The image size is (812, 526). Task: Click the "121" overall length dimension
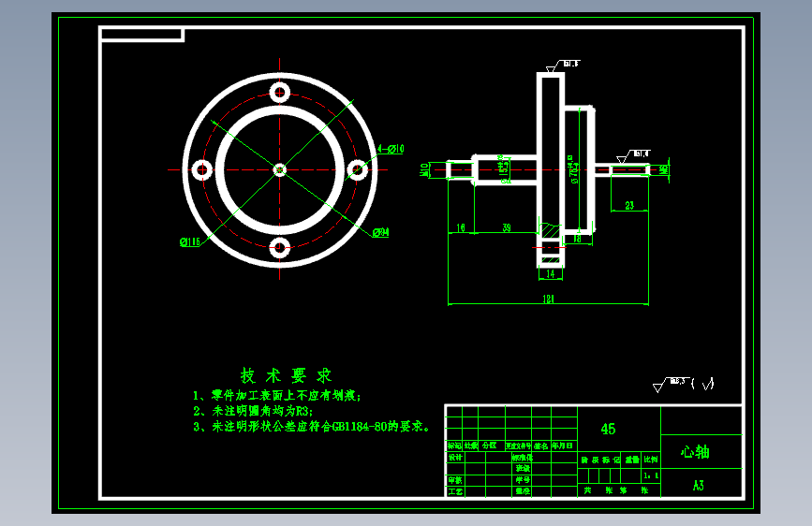click(x=549, y=299)
